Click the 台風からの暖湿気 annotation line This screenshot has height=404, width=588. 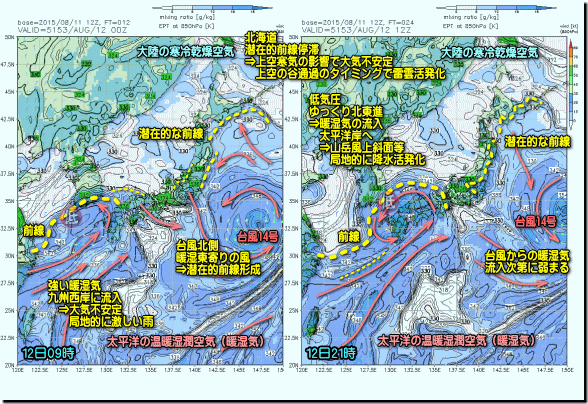[527, 256]
